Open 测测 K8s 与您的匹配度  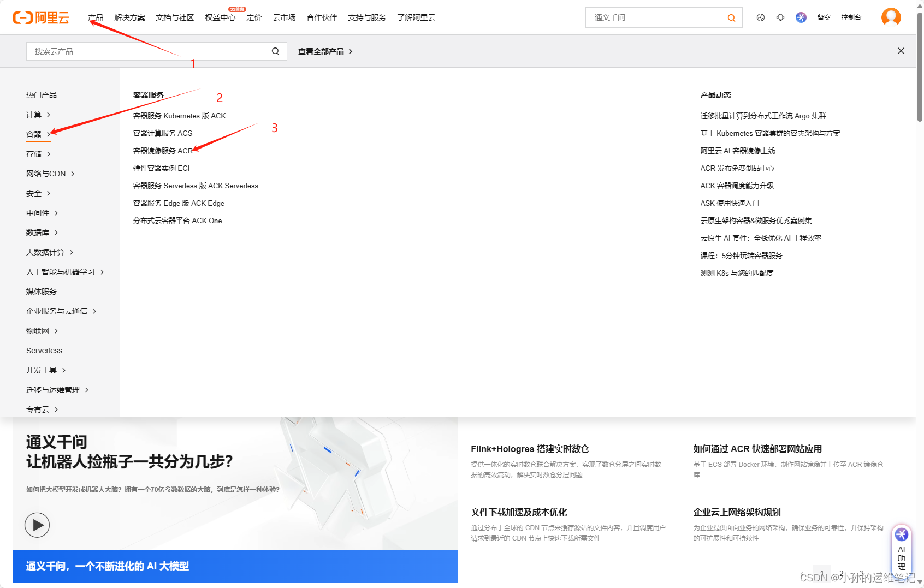tap(737, 273)
